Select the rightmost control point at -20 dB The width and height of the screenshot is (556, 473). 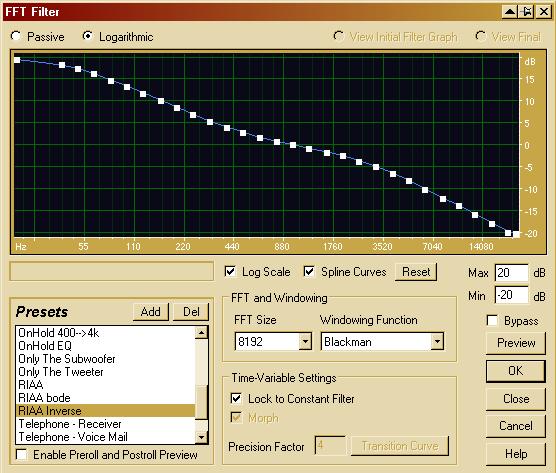coord(516,234)
